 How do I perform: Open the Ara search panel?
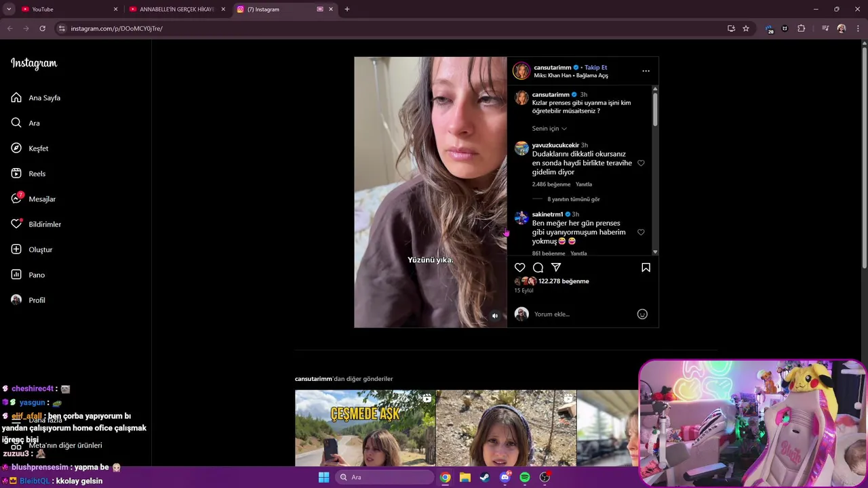point(26,123)
